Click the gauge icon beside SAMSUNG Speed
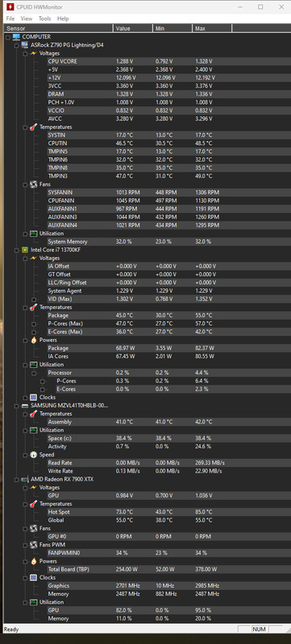 coord(33,455)
